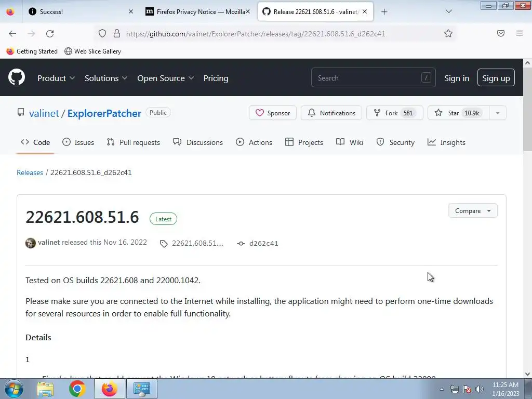Open commit d262c41 link
Image resolution: width=532 pixels, height=399 pixels.
[258, 243]
